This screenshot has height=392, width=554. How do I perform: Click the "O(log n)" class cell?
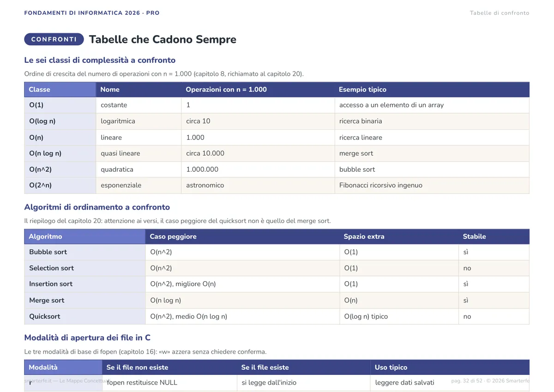pyautogui.click(x=60, y=121)
